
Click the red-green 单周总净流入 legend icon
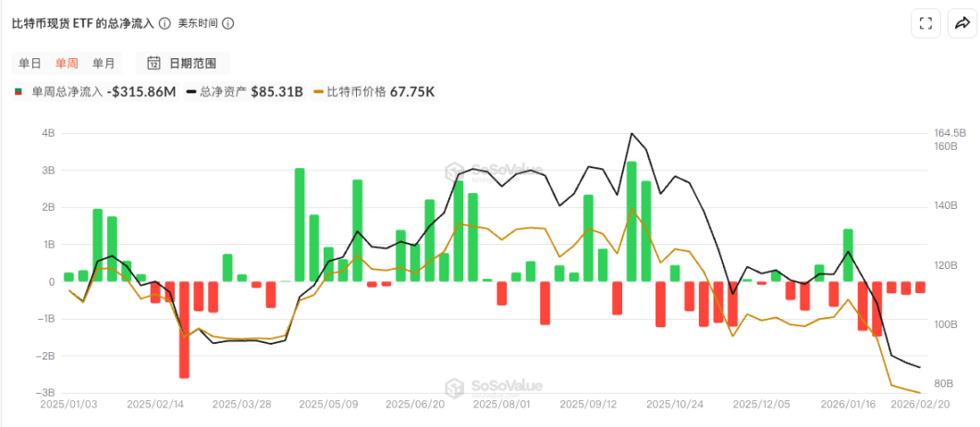click(18, 92)
